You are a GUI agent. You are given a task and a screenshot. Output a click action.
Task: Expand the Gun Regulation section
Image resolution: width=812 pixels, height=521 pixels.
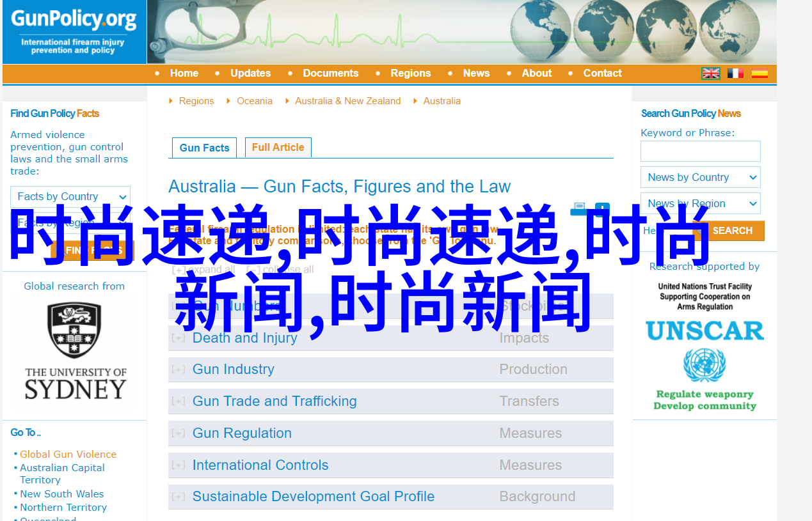tap(242, 433)
